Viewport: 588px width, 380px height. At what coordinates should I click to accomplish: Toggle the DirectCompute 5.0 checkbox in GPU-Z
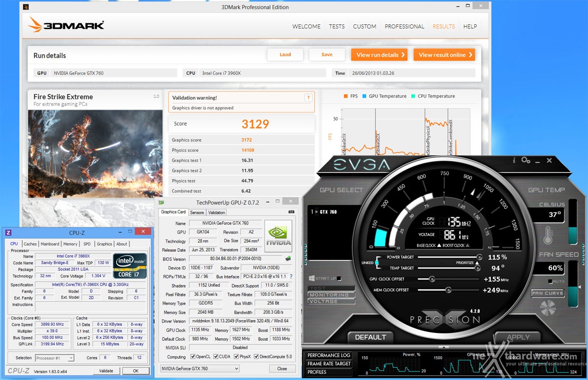click(x=257, y=357)
